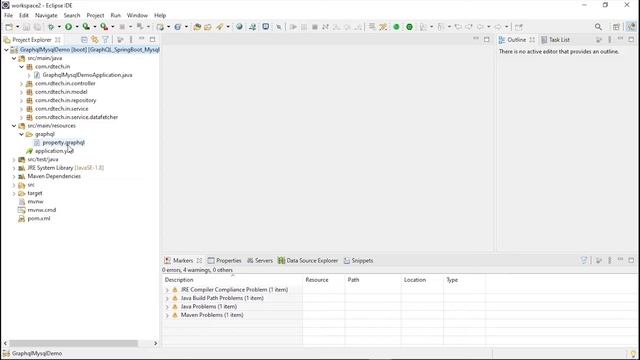Expand the Maven Problems marker group

point(167,315)
